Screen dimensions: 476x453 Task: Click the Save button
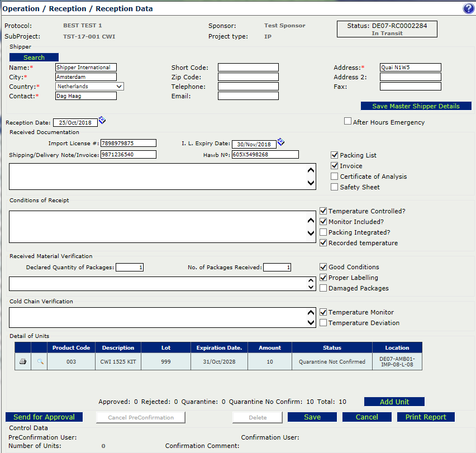(x=312, y=417)
